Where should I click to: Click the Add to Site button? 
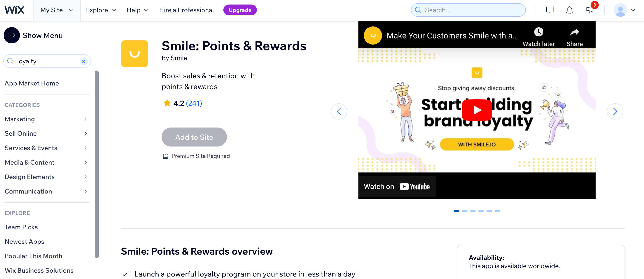(194, 137)
